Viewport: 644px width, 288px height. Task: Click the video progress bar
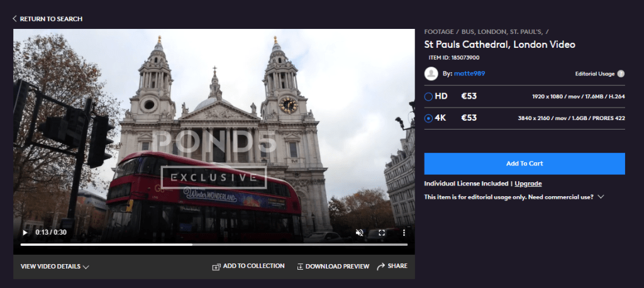[x=214, y=245]
